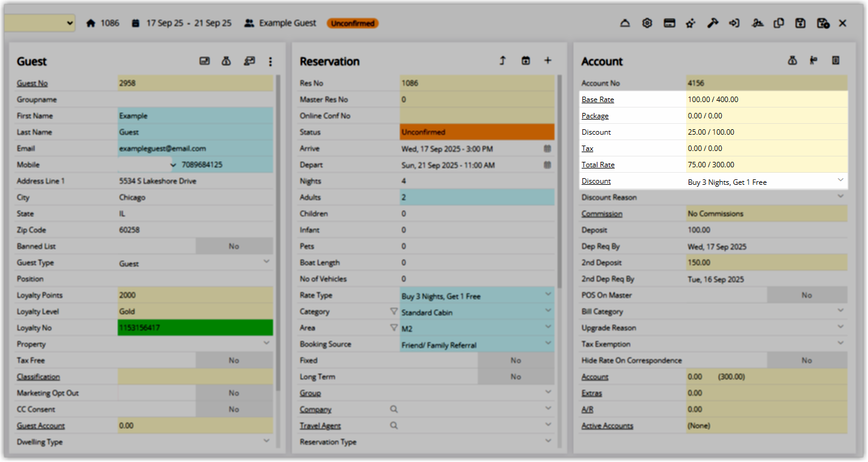Viewport: 868px width, 462px height.
Task: Click the money bag icon in Account header
Action: pyautogui.click(x=792, y=60)
